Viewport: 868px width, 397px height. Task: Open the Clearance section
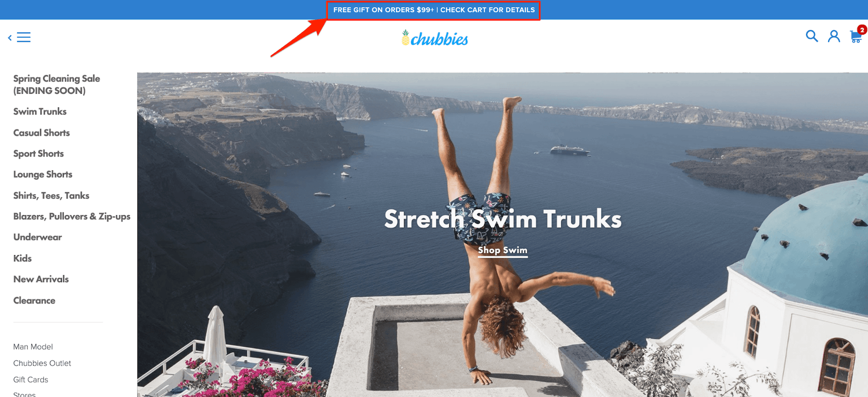[34, 300]
